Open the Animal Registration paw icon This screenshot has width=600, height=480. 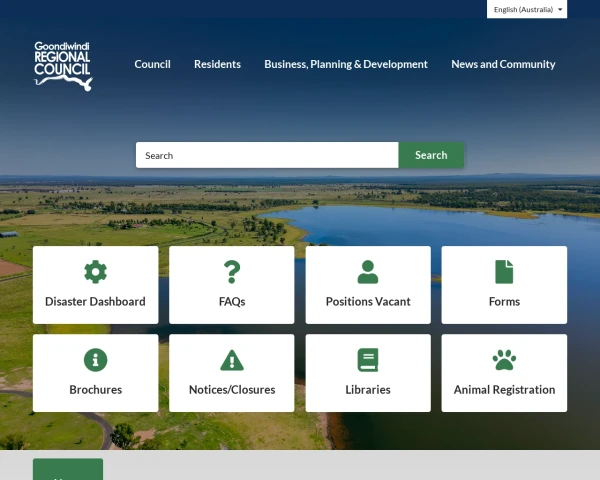pyautogui.click(x=504, y=360)
